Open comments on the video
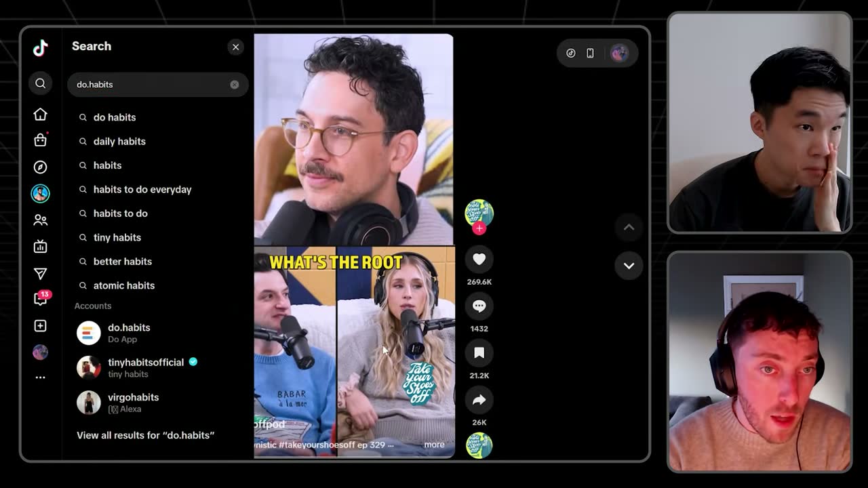 479,306
